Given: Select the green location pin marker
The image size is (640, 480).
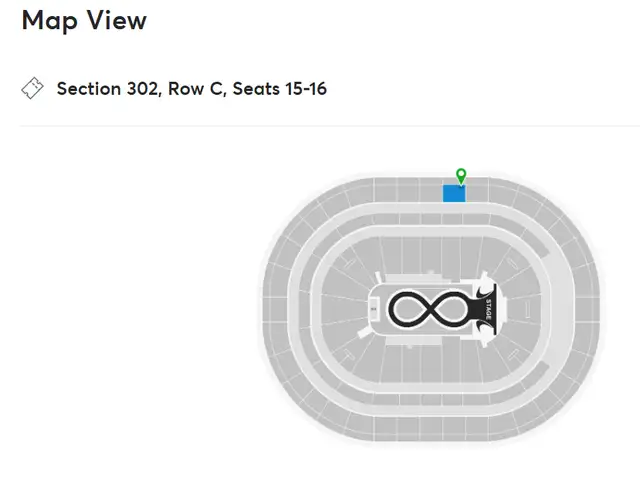Looking at the screenshot, I should click(461, 176).
